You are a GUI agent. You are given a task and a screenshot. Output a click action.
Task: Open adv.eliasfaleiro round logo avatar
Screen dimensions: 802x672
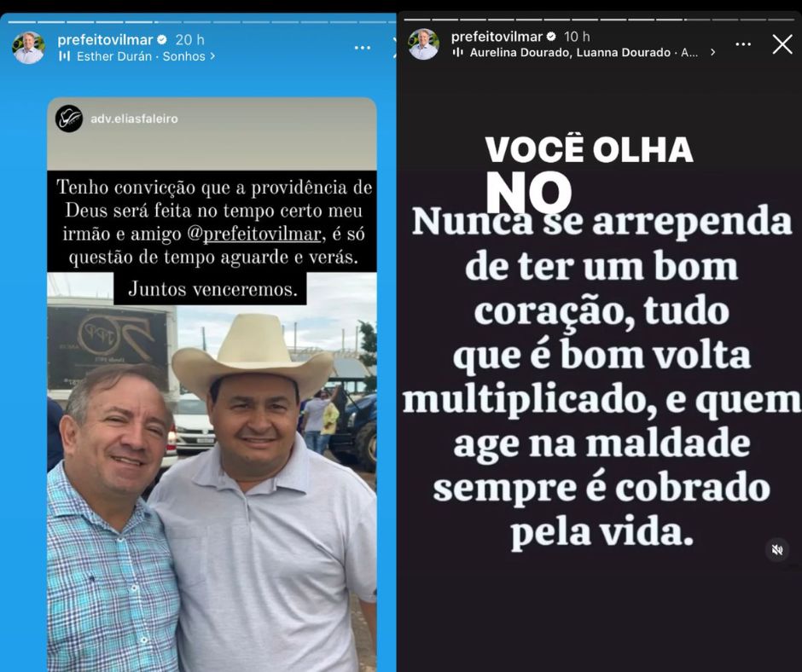(x=69, y=119)
